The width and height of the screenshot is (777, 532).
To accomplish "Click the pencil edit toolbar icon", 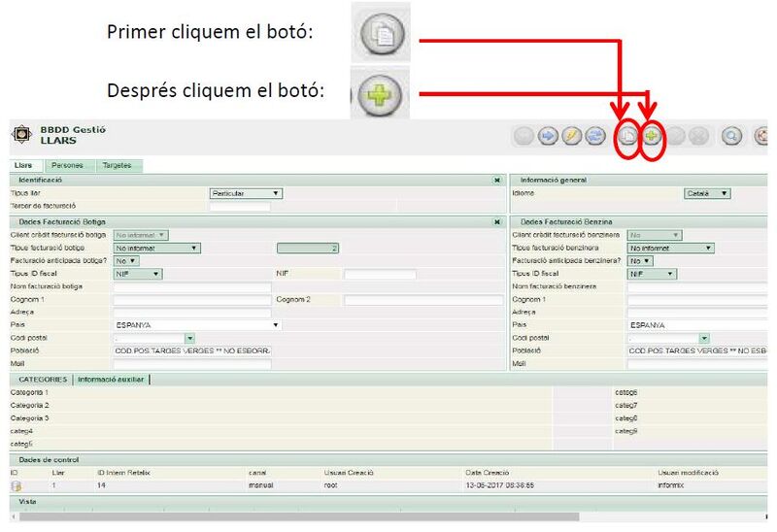I will tap(570, 137).
